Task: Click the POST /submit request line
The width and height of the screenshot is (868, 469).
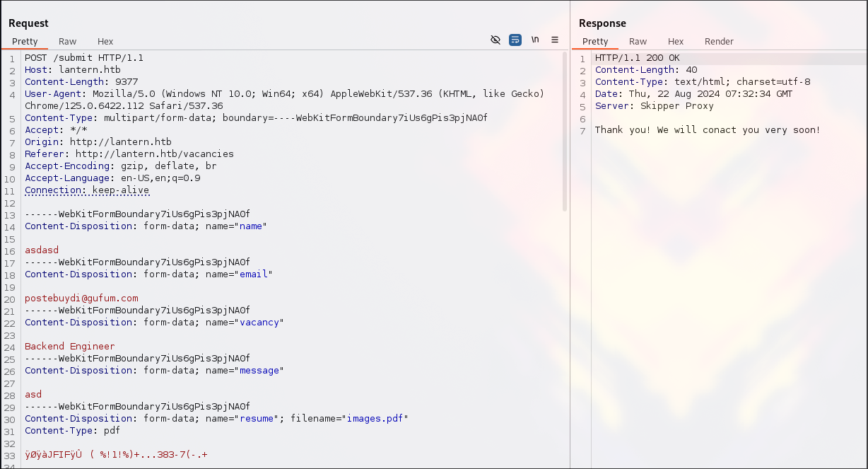Action: tap(83, 58)
